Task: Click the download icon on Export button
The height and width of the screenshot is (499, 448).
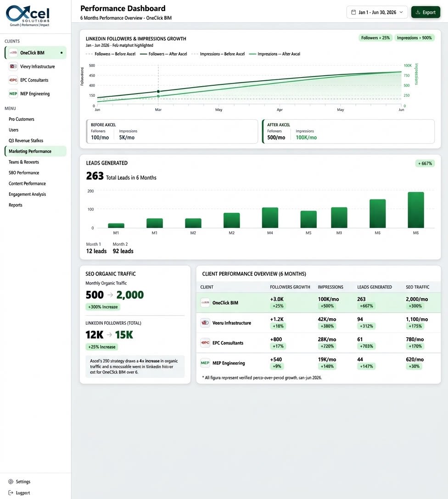Action: point(418,12)
